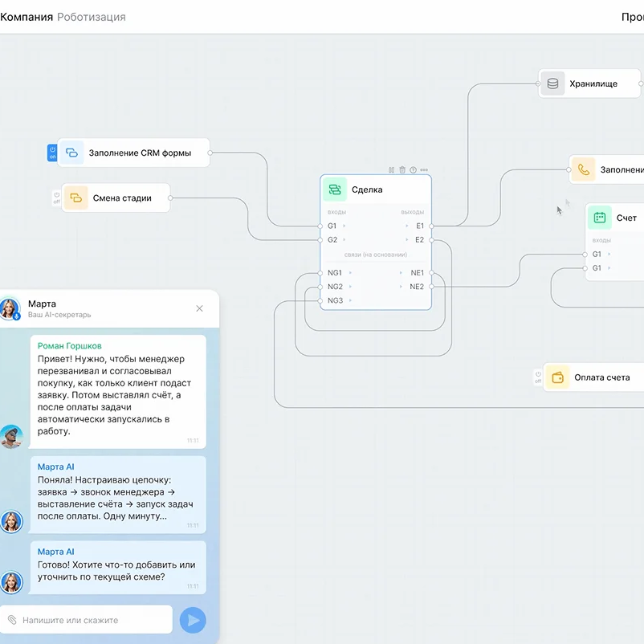Turn on the Смена стадии power toggle
Viewport: 644px width, 644px height.
coord(56,198)
